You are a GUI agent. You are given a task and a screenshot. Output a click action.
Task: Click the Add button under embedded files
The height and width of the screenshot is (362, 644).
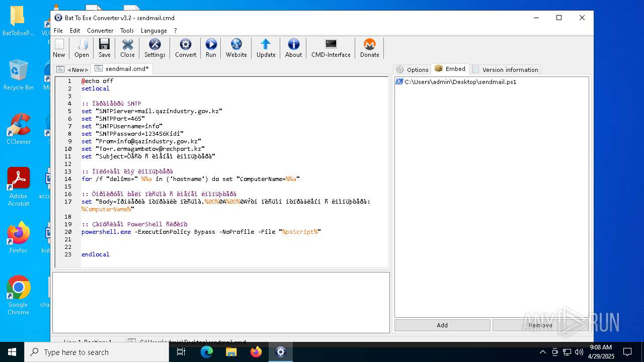tap(442, 325)
